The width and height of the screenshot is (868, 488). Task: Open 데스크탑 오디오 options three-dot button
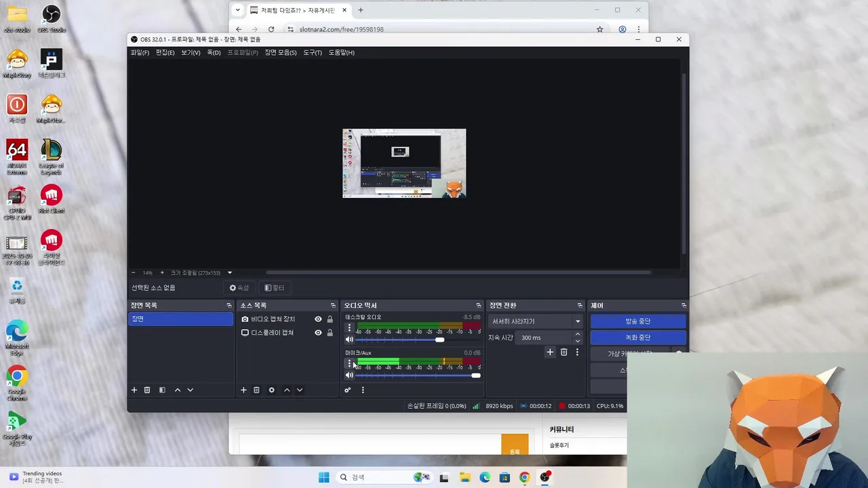(x=349, y=328)
